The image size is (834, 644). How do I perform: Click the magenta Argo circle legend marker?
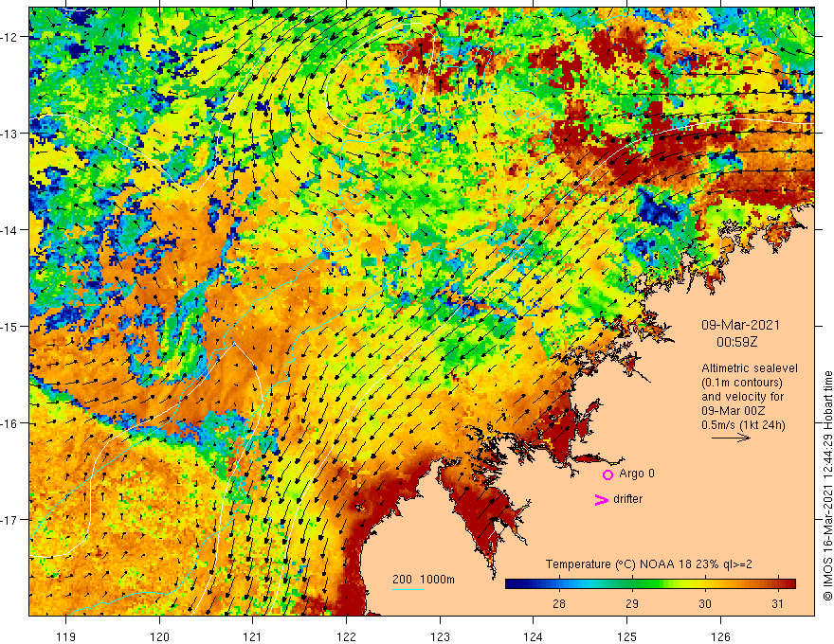[607, 474]
